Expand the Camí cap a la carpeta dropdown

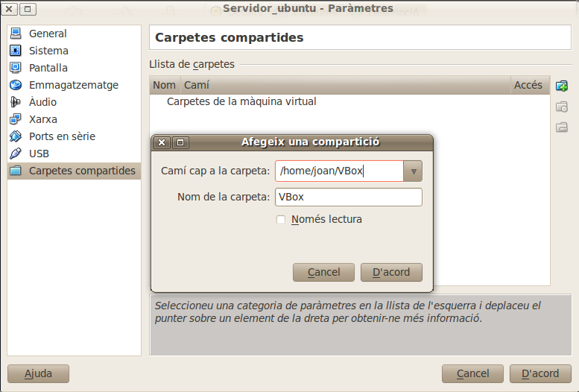pyautogui.click(x=413, y=171)
